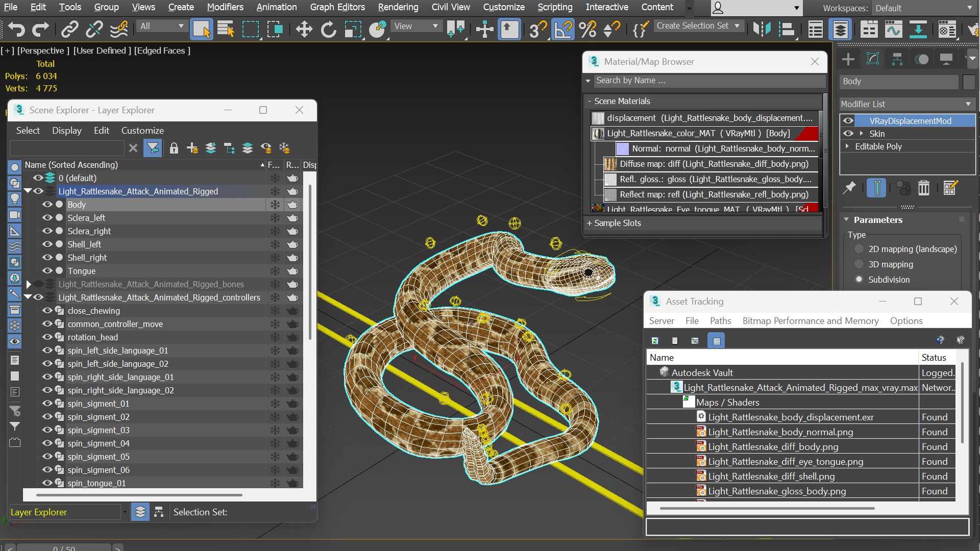Click the Redo arrow in main toolbar
The height and width of the screenshot is (551, 980).
[40, 29]
